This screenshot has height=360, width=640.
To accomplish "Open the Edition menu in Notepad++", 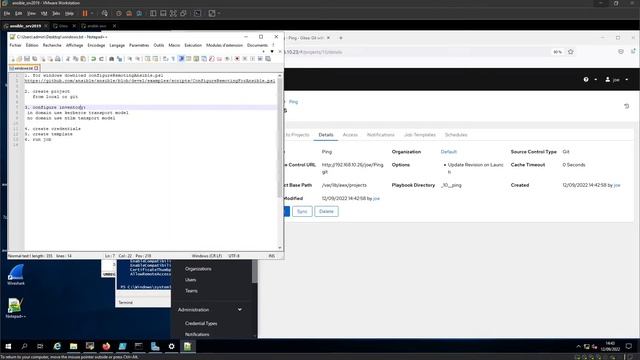I will (32, 45).
